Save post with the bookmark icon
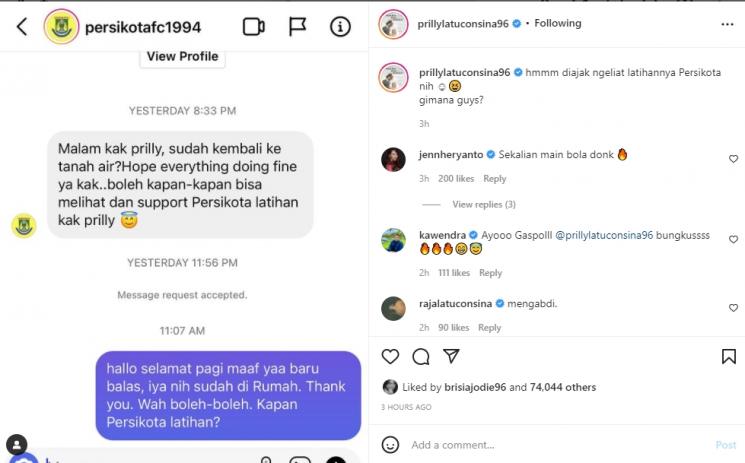The height and width of the screenshot is (463, 745). point(729,356)
